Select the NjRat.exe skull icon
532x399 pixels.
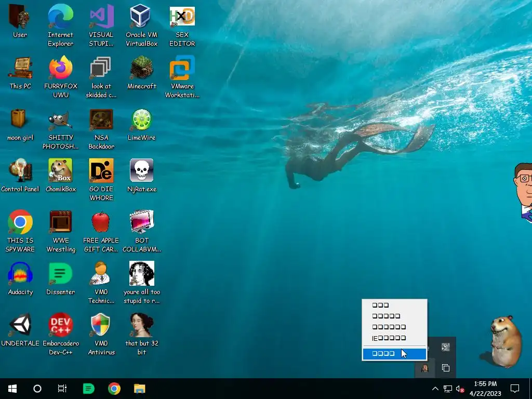141,176
